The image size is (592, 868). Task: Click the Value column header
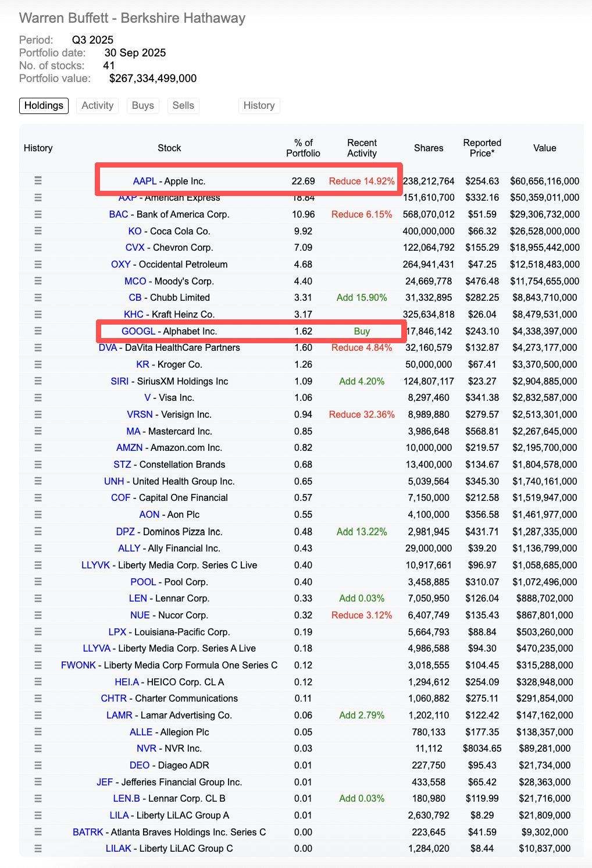pos(544,148)
